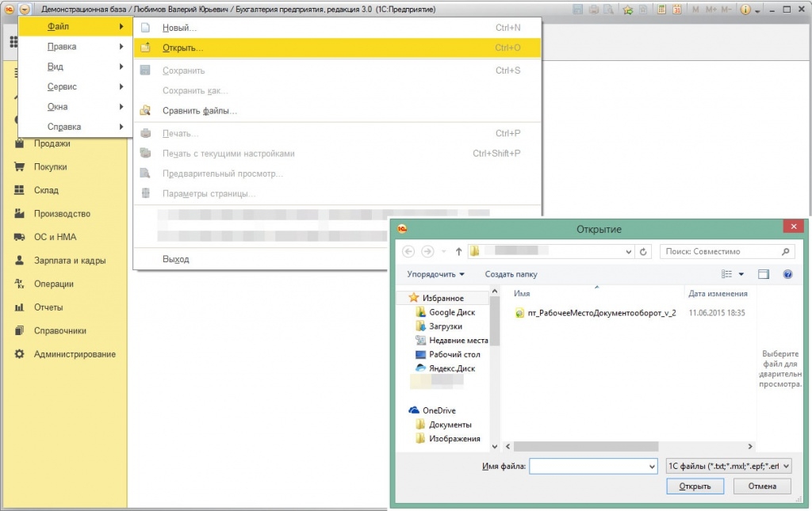Select Рабочий стол in navigation tree
The width and height of the screenshot is (812, 511).
[x=454, y=354]
